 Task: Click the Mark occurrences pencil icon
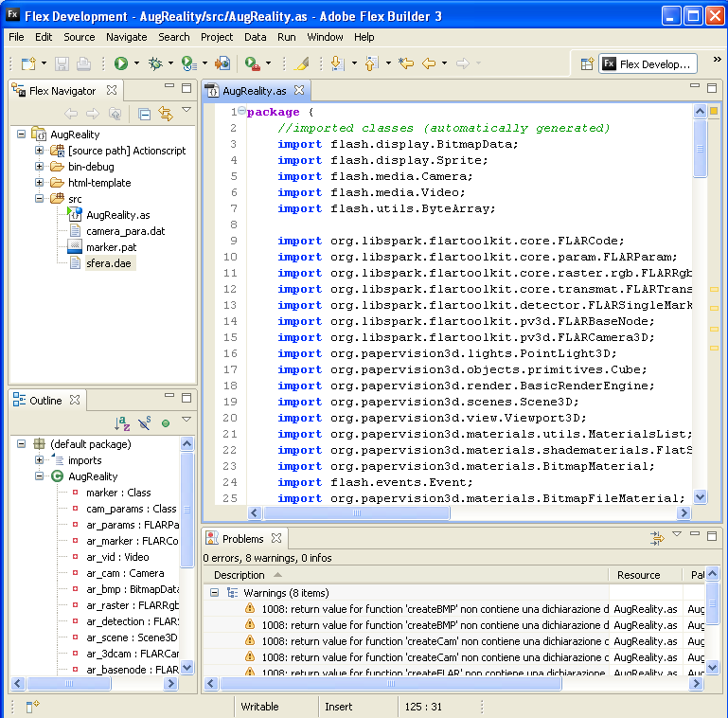tap(302, 63)
